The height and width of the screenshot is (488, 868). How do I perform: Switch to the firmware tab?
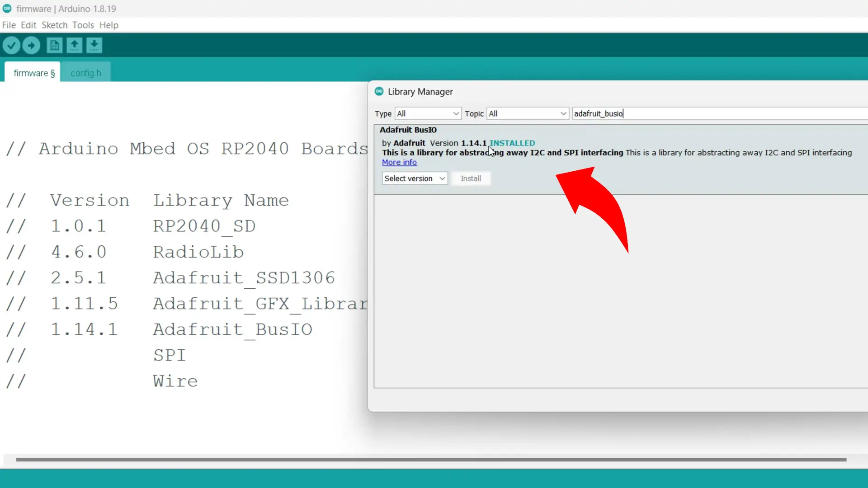coord(33,73)
